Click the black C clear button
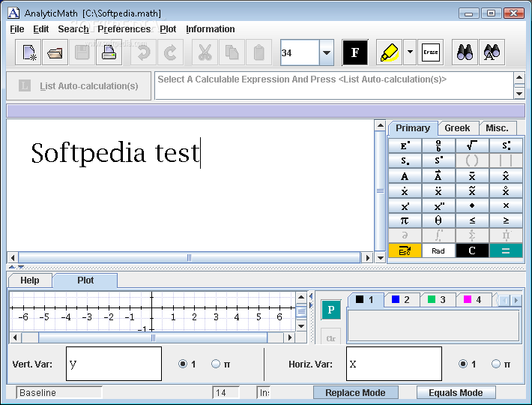532x405 pixels. click(x=472, y=250)
